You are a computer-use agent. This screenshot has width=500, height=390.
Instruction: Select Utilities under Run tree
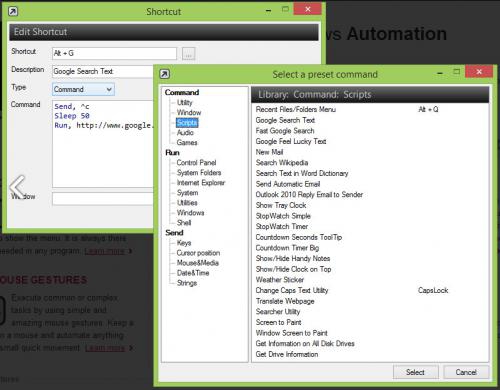[187, 203]
